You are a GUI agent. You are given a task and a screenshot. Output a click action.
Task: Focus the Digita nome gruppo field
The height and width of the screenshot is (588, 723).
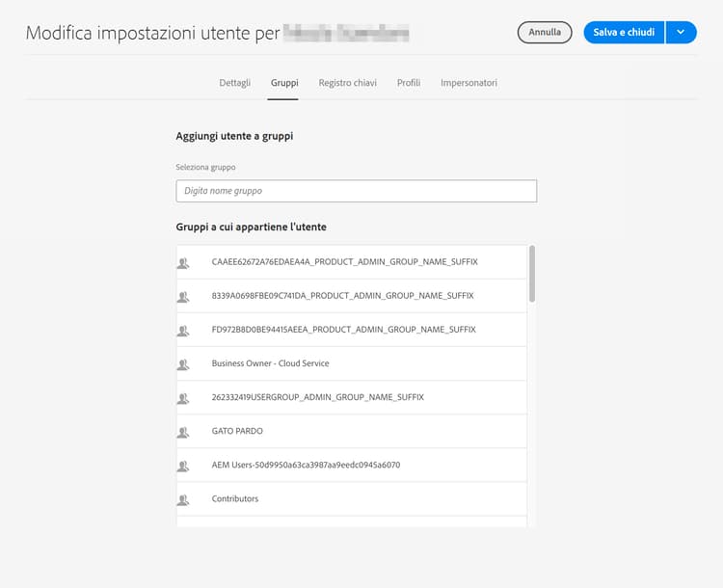[x=356, y=191]
